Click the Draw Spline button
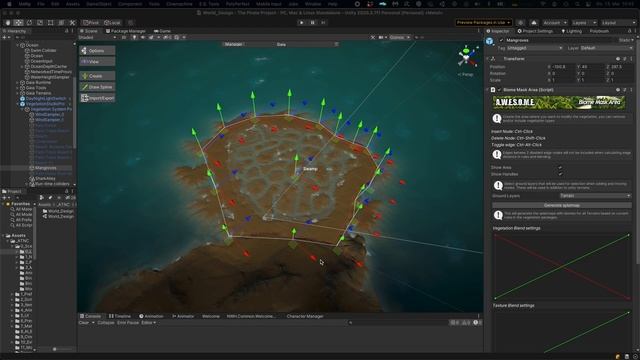Viewport: 640px width, 360px height. coord(97,87)
